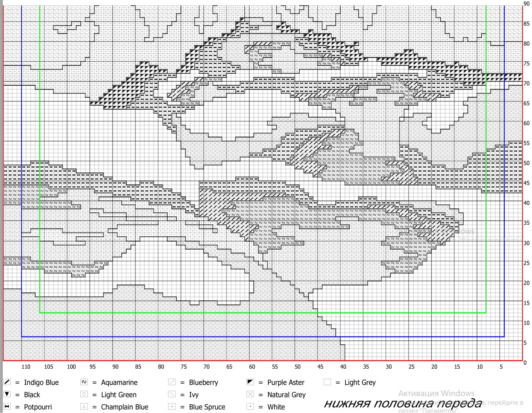Select the 'Blue Spruce' legend label
532x413 pixels.
(x=207, y=407)
